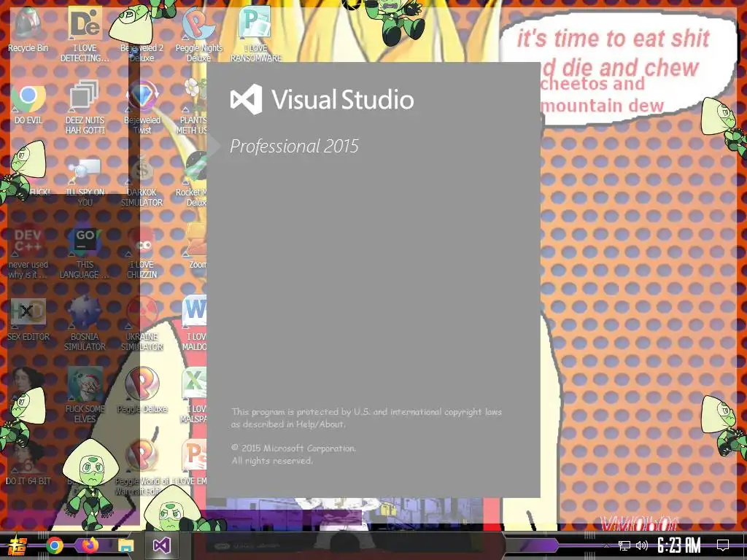
Task: Open the volume control tray icon
Action: pos(642,545)
